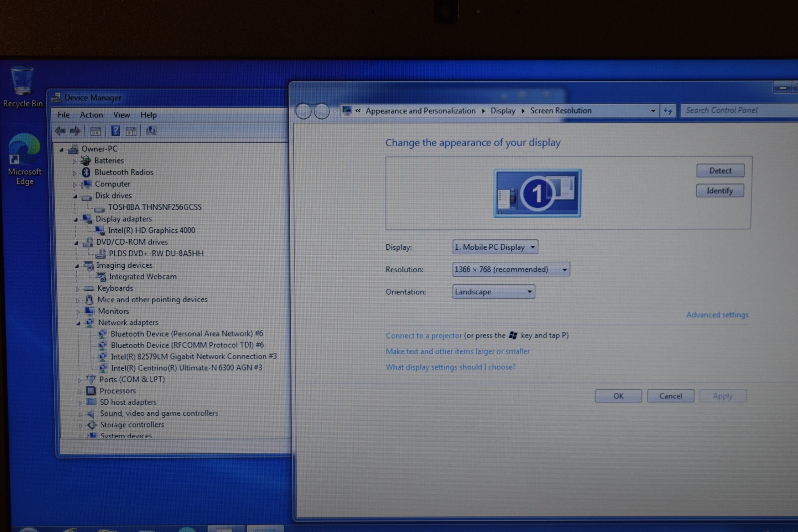Click the refresh button beside the address bar

[x=668, y=111]
